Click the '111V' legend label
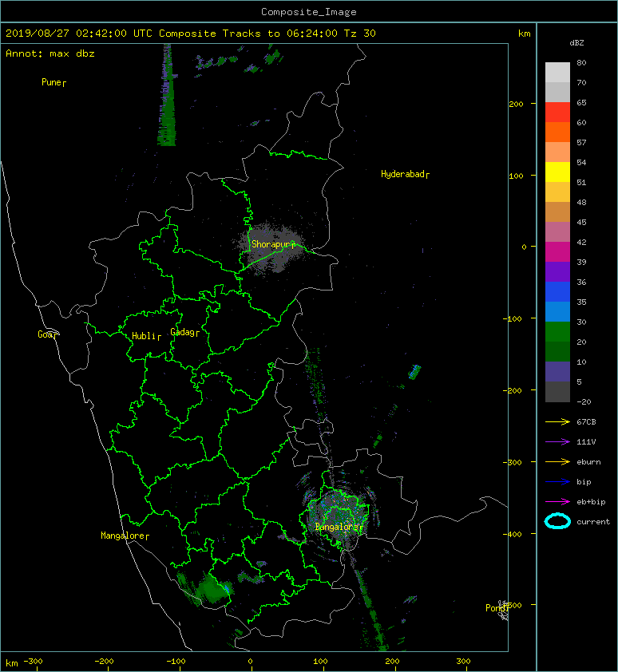This screenshot has height=672, width=618. click(x=586, y=442)
